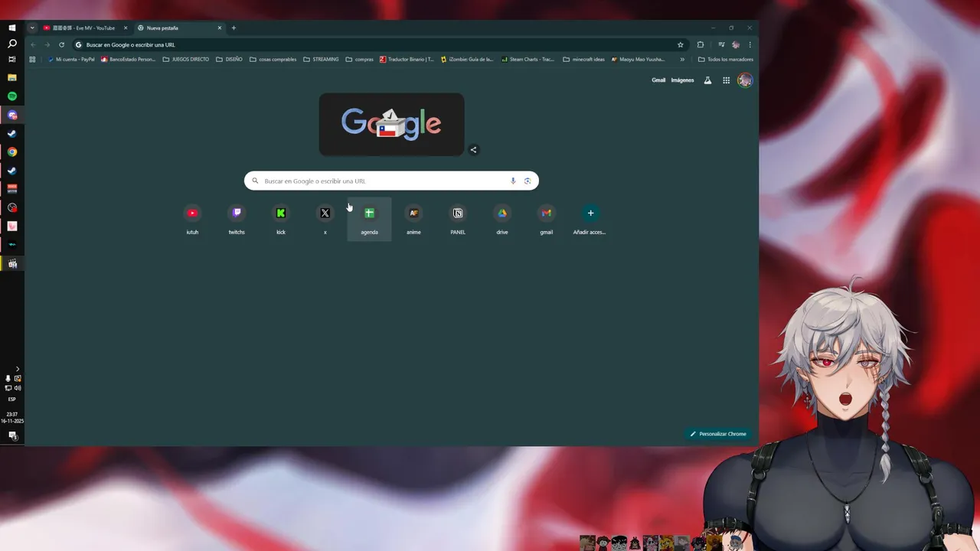Expand the JUEGOS DIRECTO bookmark folder

(185, 59)
